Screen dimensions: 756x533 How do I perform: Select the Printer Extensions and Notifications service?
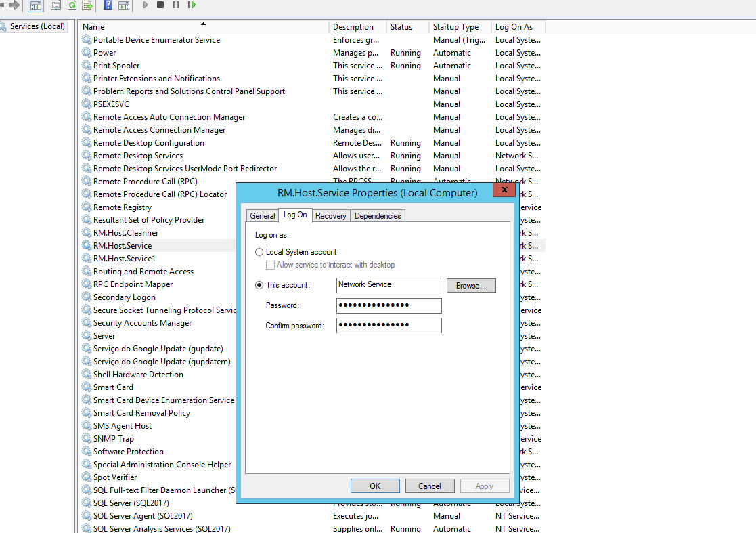point(313,78)
